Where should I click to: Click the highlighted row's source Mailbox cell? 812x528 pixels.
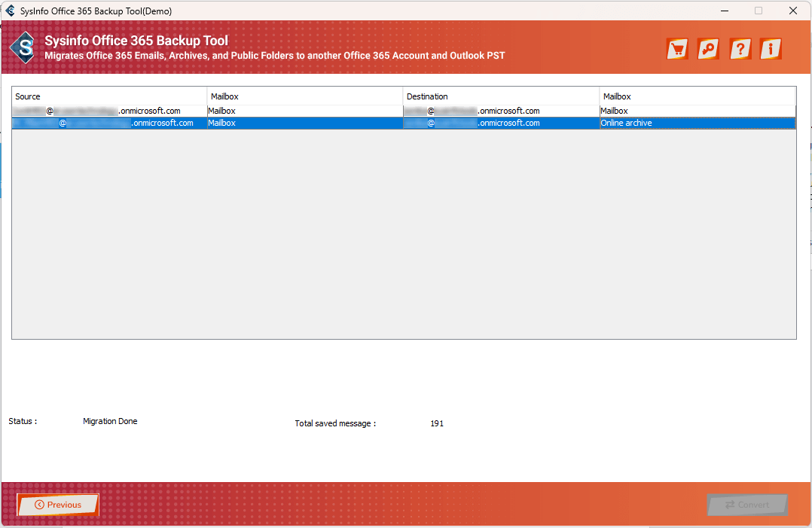(x=305, y=124)
